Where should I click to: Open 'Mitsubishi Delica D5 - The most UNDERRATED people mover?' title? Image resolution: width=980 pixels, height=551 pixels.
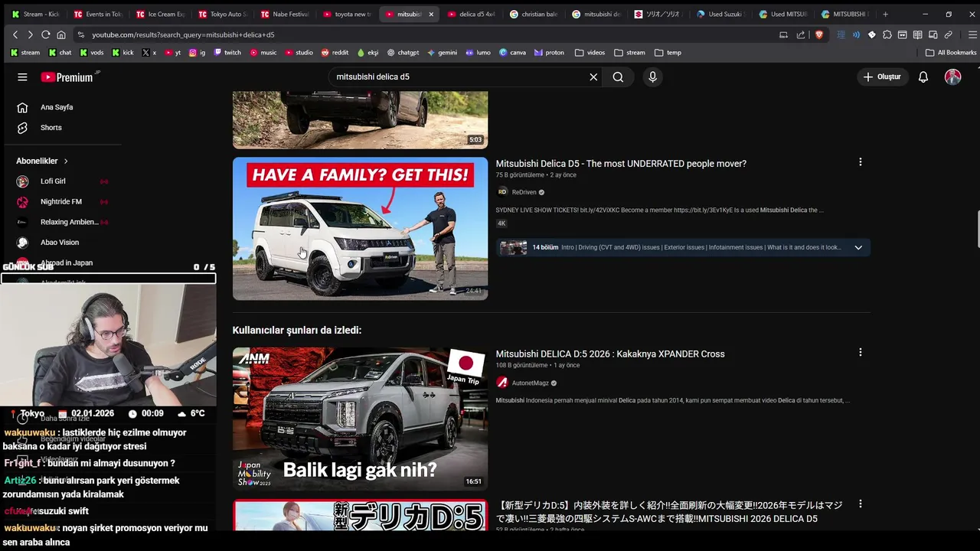pos(621,164)
